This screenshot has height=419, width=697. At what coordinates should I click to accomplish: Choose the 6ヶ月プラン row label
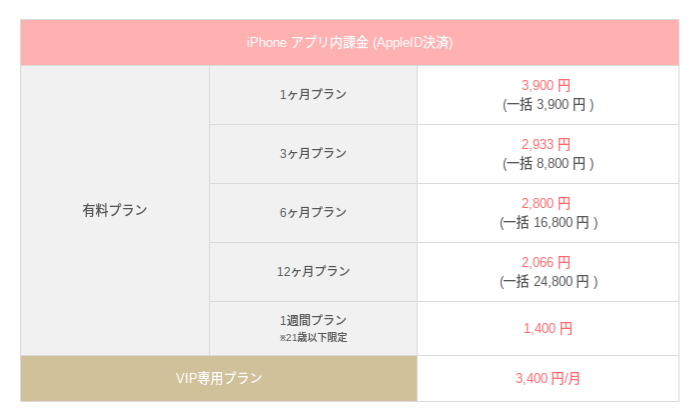(x=313, y=212)
